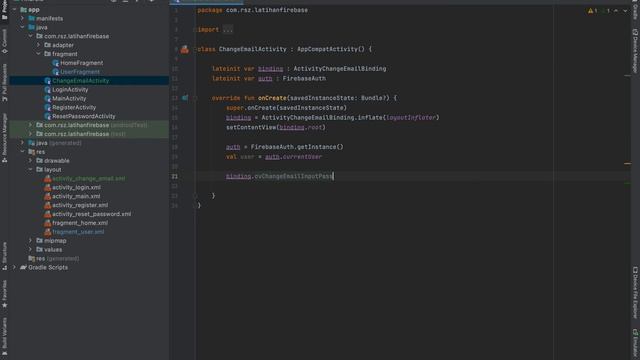This screenshot has height=360, width=640.
Task: Click FirebaseAuth.getInstance() call in code
Action: 297,147
